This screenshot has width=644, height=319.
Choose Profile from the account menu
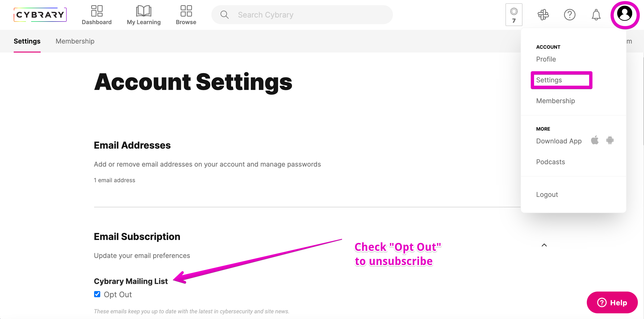(x=546, y=59)
